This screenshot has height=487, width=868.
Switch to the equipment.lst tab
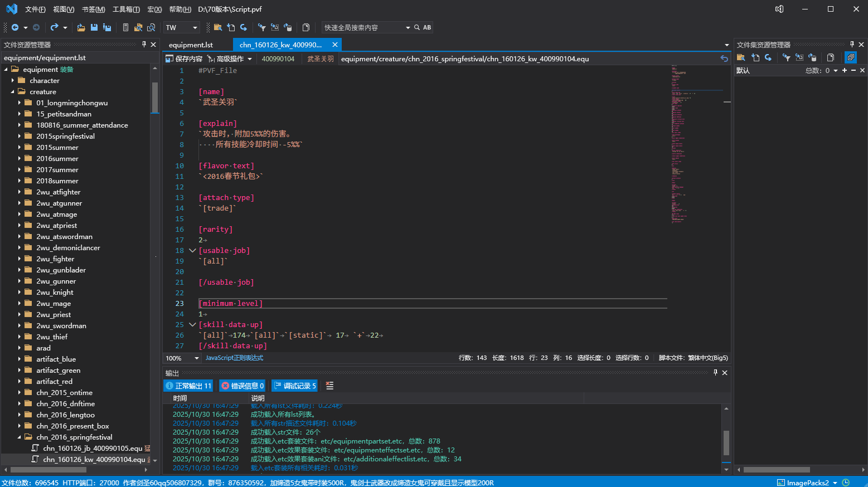coord(191,45)
